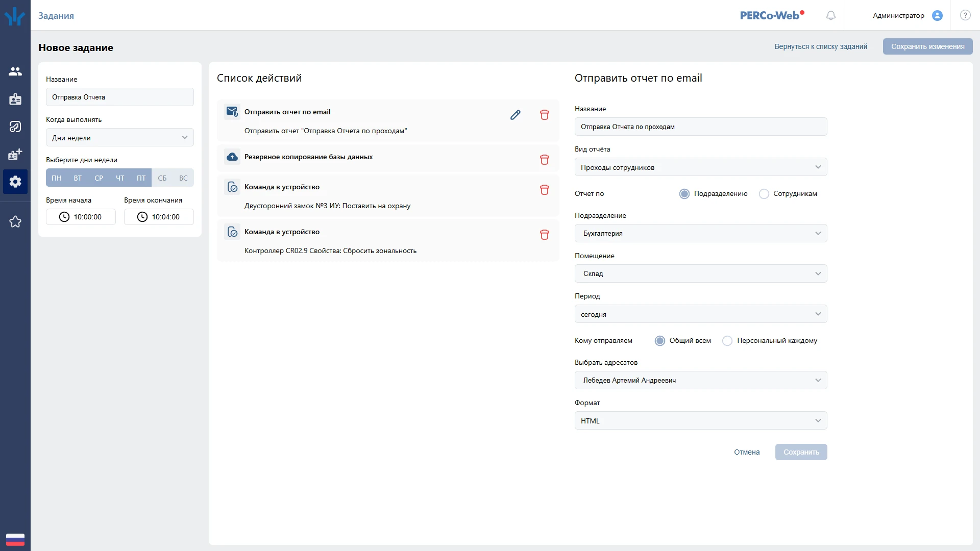Image resolution: width=980 pixels, height=551 pixels.
Task: Open the personnel section in the sidebar
Action: [15, 71]
